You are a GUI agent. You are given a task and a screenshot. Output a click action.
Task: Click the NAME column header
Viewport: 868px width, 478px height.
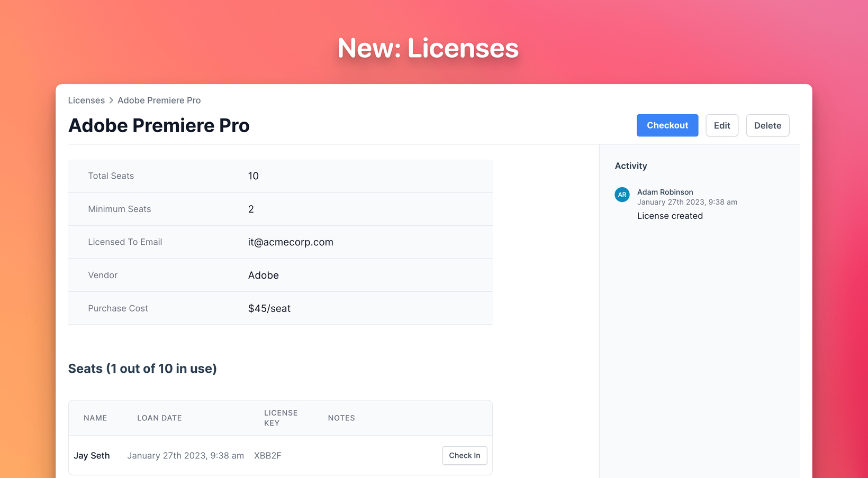coord(95,418)
